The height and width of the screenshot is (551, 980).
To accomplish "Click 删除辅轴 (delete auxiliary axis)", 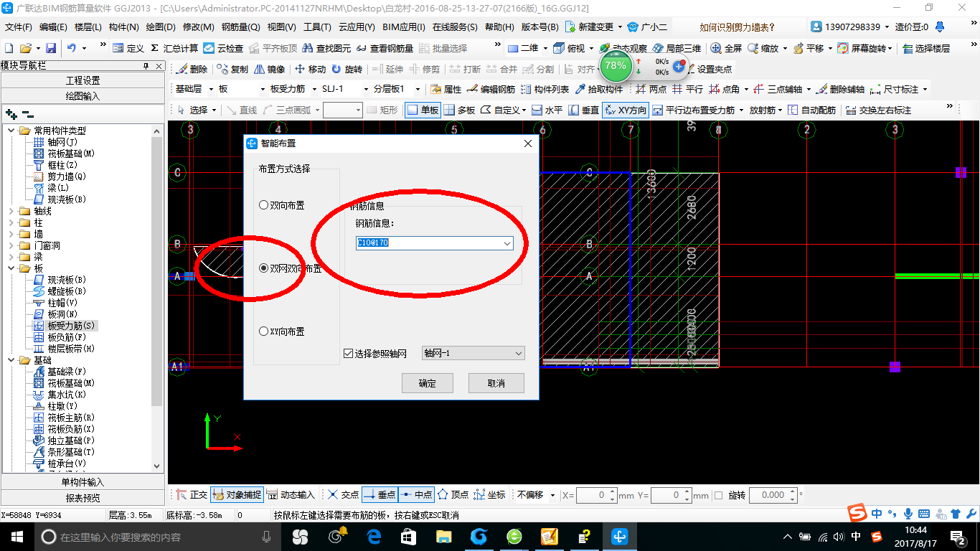I will [x=840, y=90].
